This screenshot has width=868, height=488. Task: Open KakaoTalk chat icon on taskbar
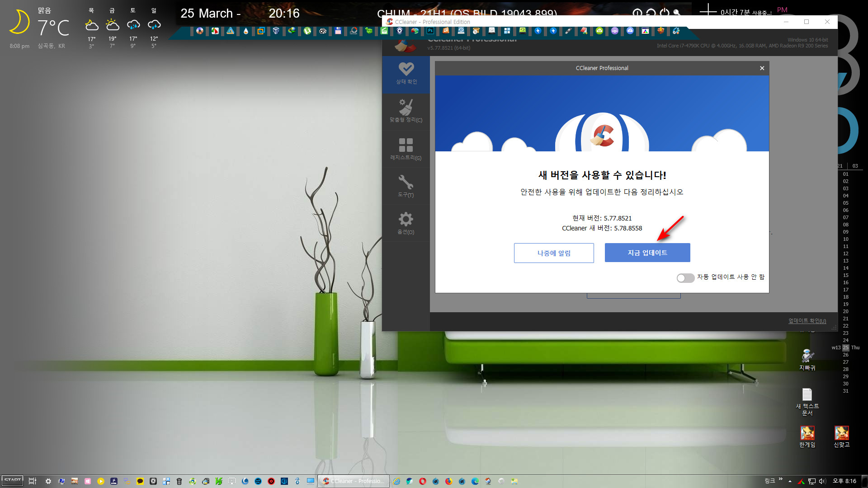140,481
